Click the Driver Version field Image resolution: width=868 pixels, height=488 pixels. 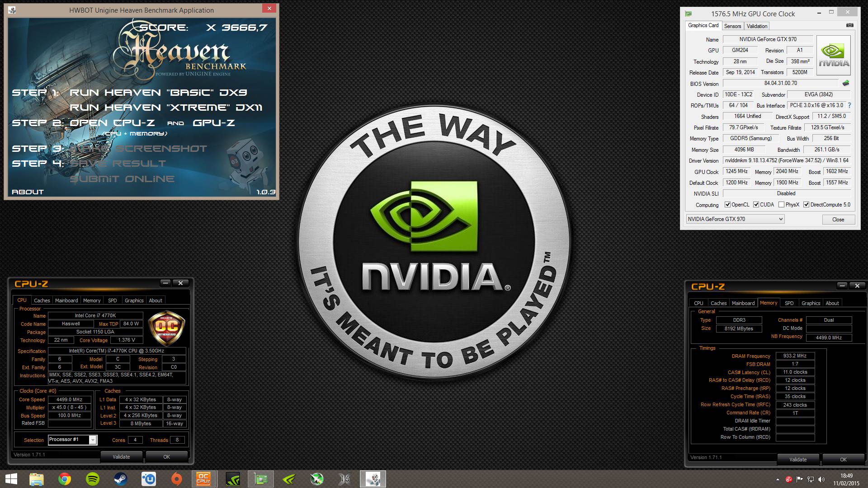[787, 160]
